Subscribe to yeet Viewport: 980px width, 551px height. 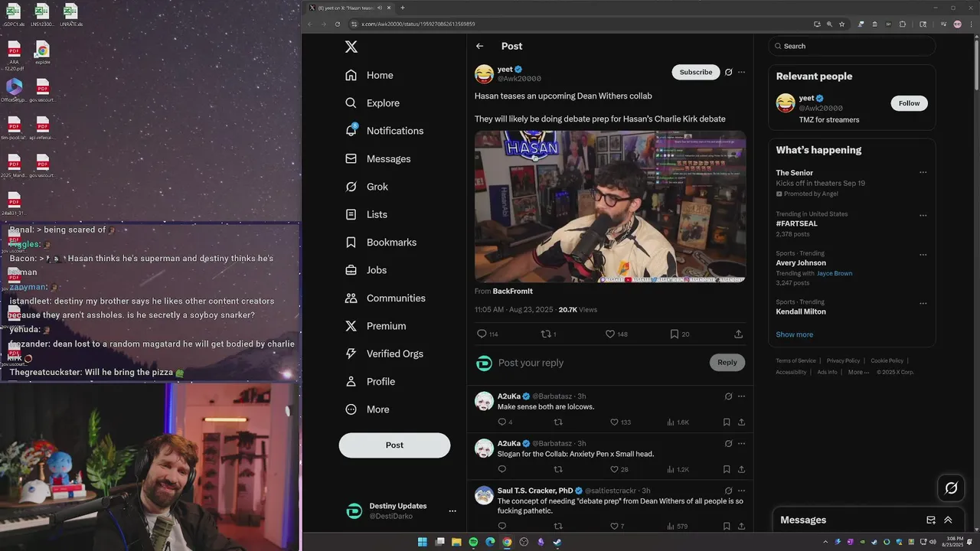pos(696,72)
